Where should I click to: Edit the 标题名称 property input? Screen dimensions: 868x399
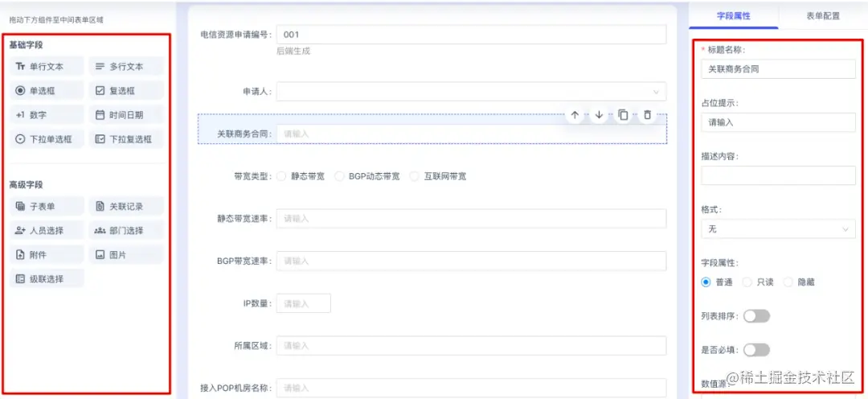[778, 68]
